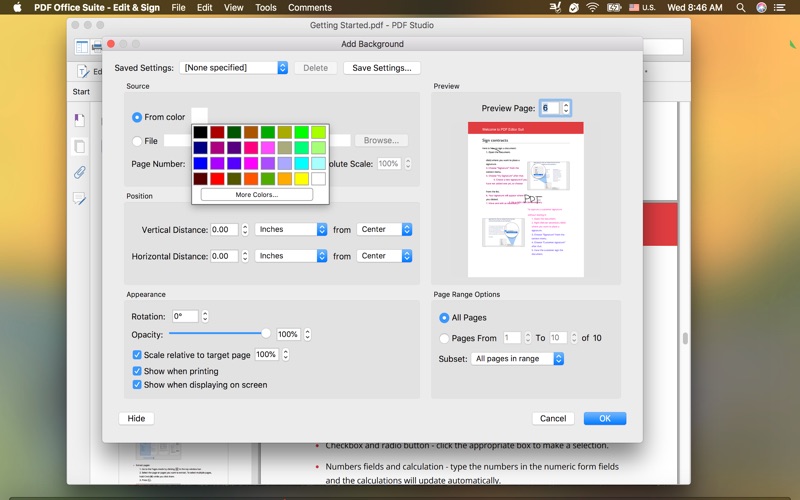Screen dimensions: 800x500
Task: Click the Opacity percentage stepper
Action: tap(307, 334)
